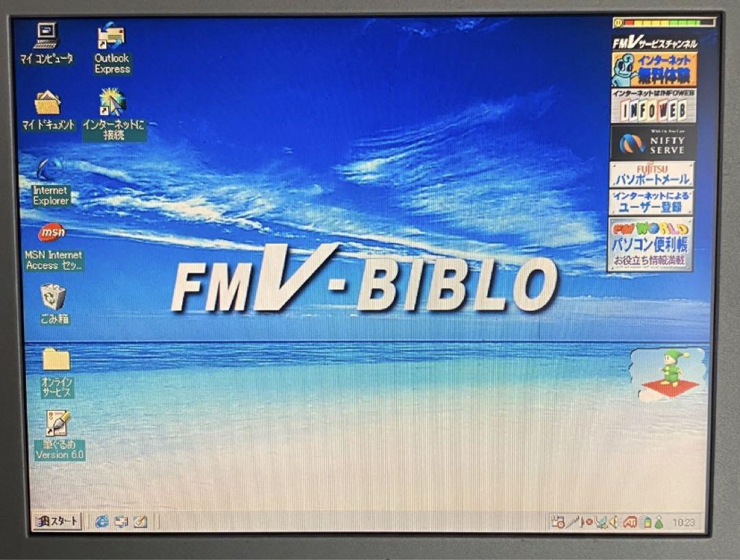Click the green figure tray icon
The image size is (740, 560).
coord(659,522)
